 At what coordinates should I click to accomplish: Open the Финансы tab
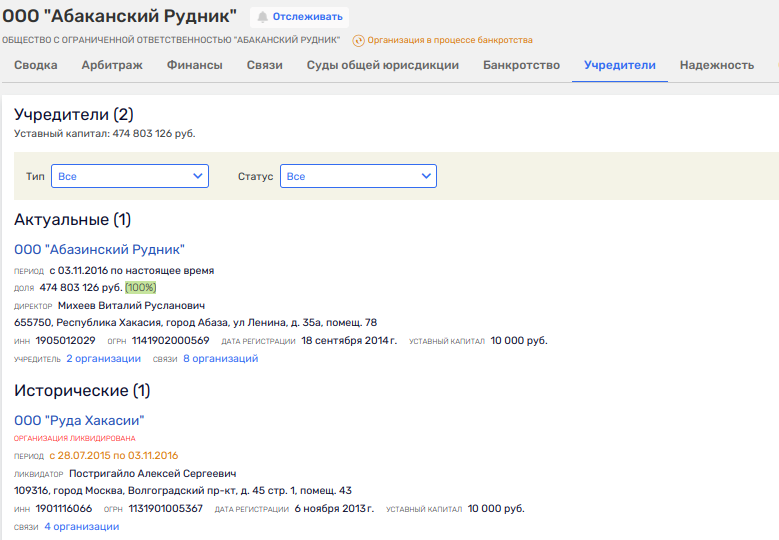point(195,65)
